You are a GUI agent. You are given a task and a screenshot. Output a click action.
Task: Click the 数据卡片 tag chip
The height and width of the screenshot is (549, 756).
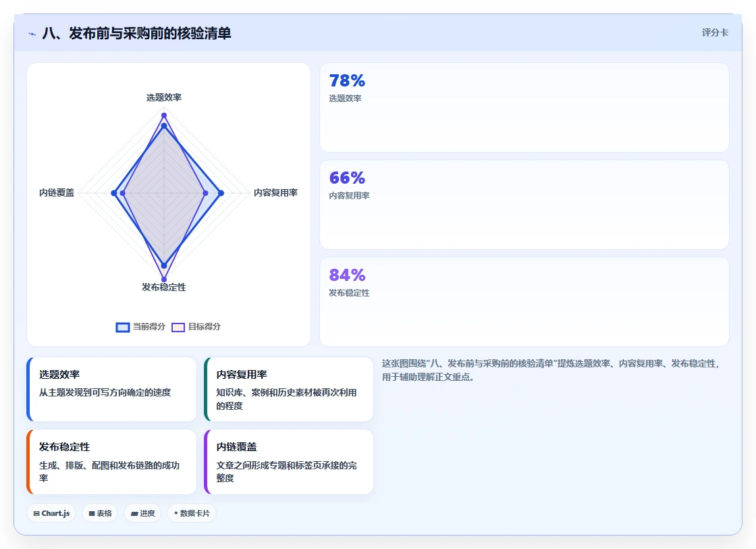coord(192,513)
